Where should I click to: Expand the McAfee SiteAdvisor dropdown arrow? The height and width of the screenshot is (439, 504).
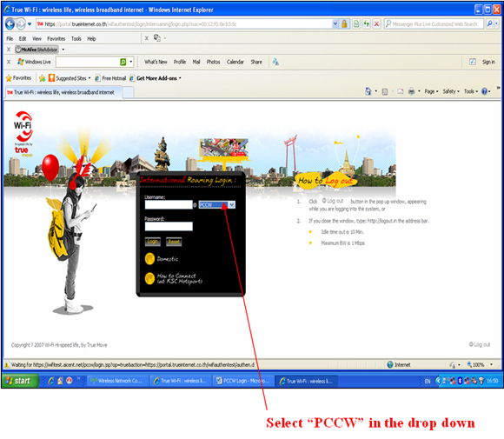[63, 50]
